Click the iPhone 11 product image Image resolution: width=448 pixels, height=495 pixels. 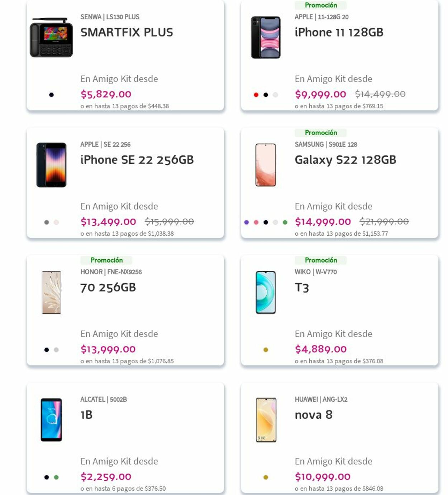[266, 38]
